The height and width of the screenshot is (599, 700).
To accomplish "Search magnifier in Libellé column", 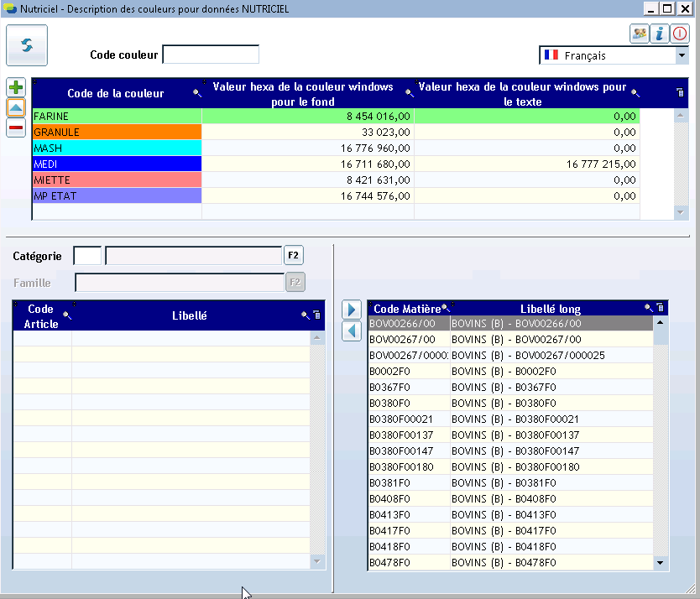I will pos(305,315).
